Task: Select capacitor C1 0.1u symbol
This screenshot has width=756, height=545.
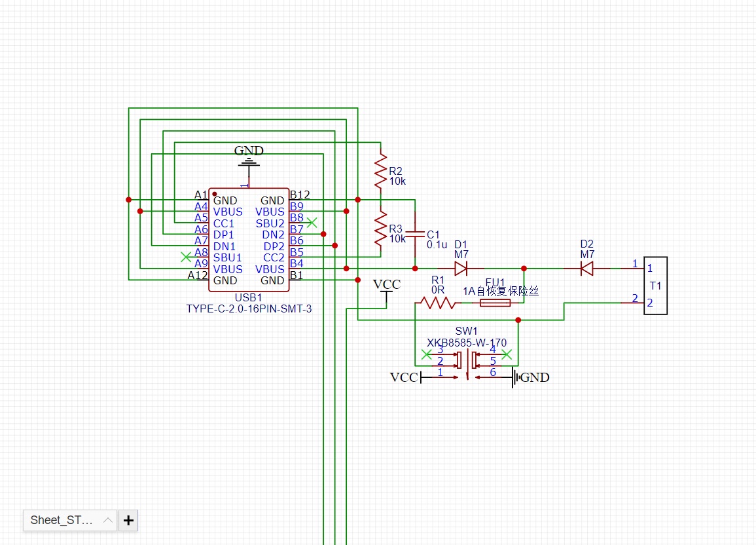Action: point(415,234)
